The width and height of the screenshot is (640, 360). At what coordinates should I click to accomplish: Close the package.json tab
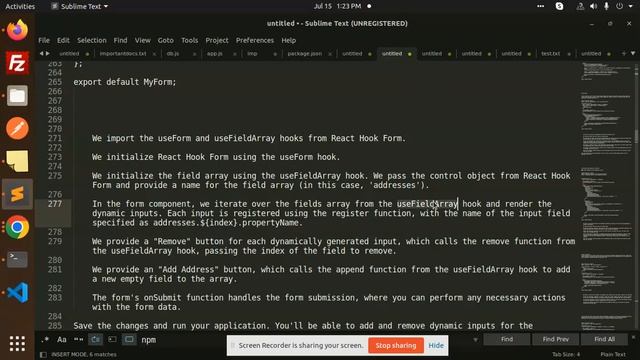[x=330, y=54]
